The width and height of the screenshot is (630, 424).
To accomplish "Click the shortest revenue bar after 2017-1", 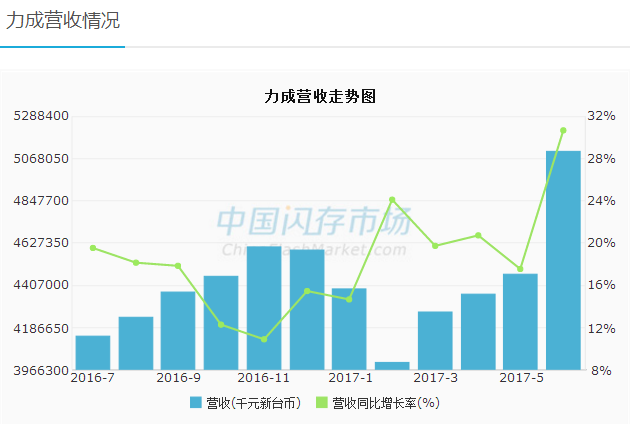I will pos(392,366).
